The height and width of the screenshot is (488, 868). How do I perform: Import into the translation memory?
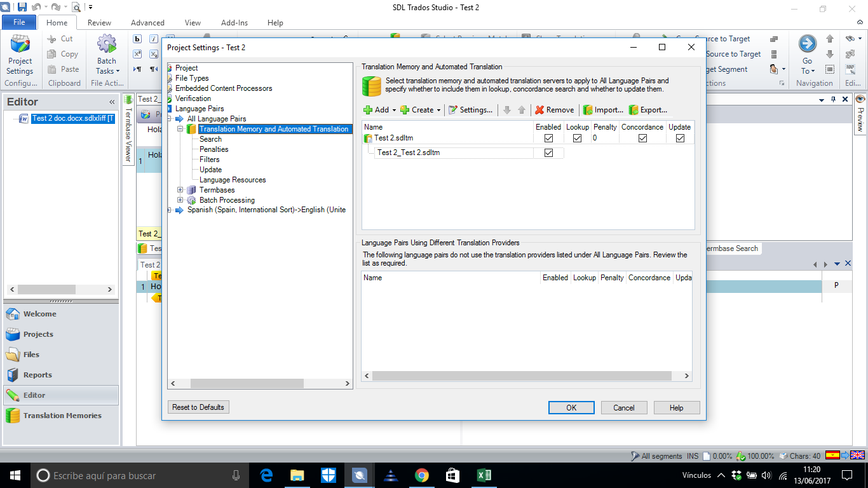click(x=603, y=110)
